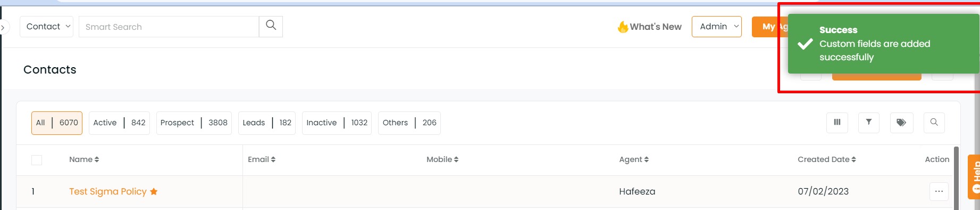
Task: Switch to the Prospect 3808 tab
Action: click(x=194, y=123)
